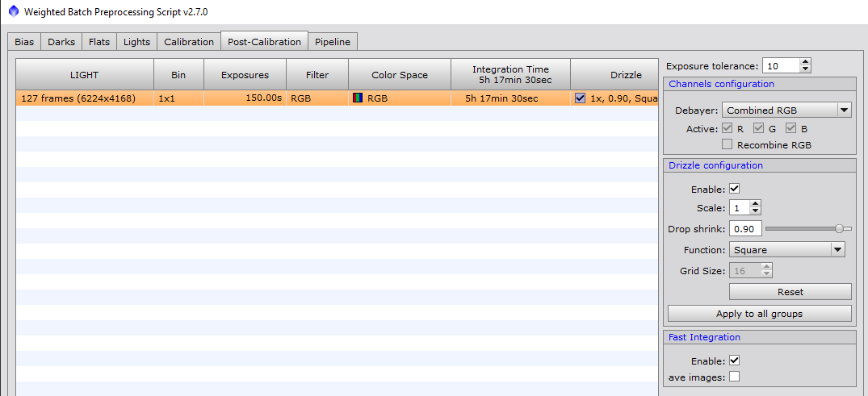
Task: Click Apply to all groups button
Action: pos(759,314)
